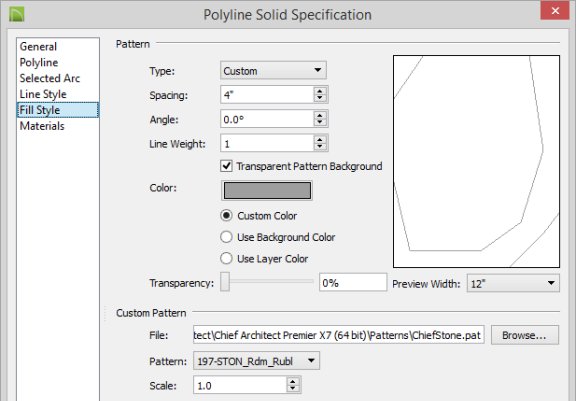Expand the Preview Width dropdown
This screenshot has width=576, height=401.
pos(513,283)
